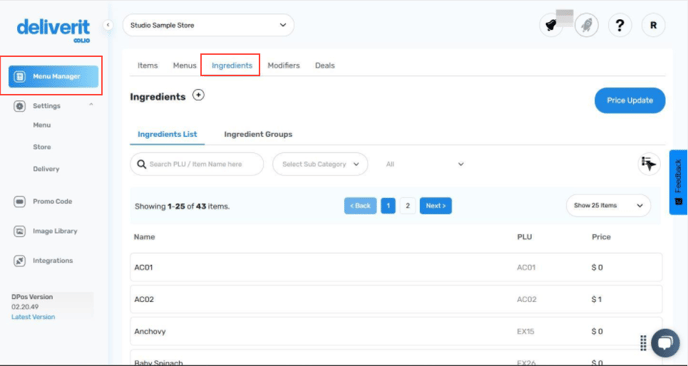Open Integrations in the sidebar
The height and width of the screenshot is (366, 688).
click(53, 261)
